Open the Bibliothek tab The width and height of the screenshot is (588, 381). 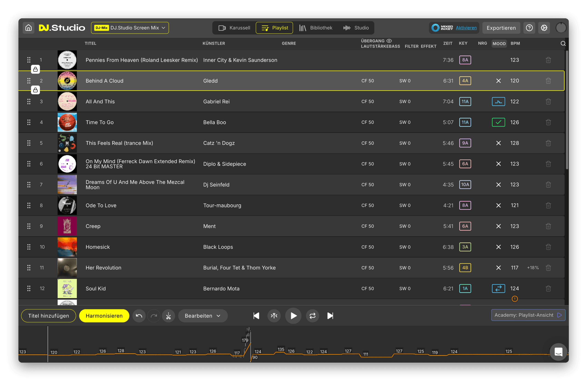click(316, 28)
